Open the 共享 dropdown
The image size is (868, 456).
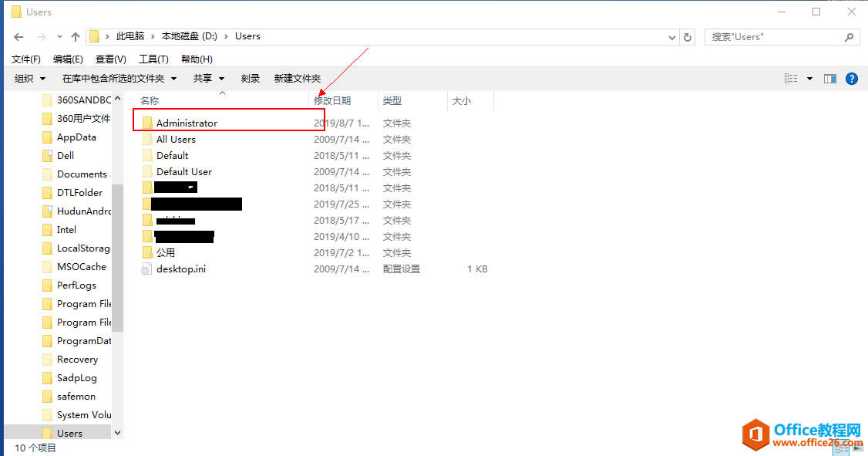coord(208,79)
